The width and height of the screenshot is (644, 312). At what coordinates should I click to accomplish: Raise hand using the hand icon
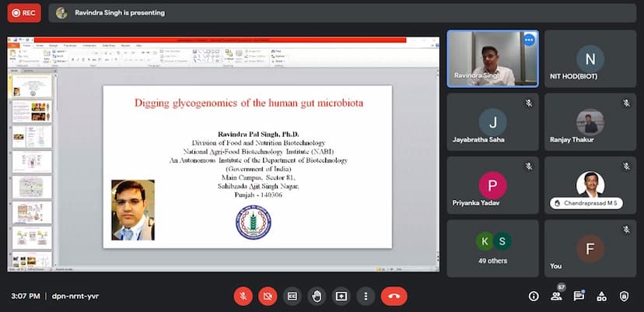point(317,296)
